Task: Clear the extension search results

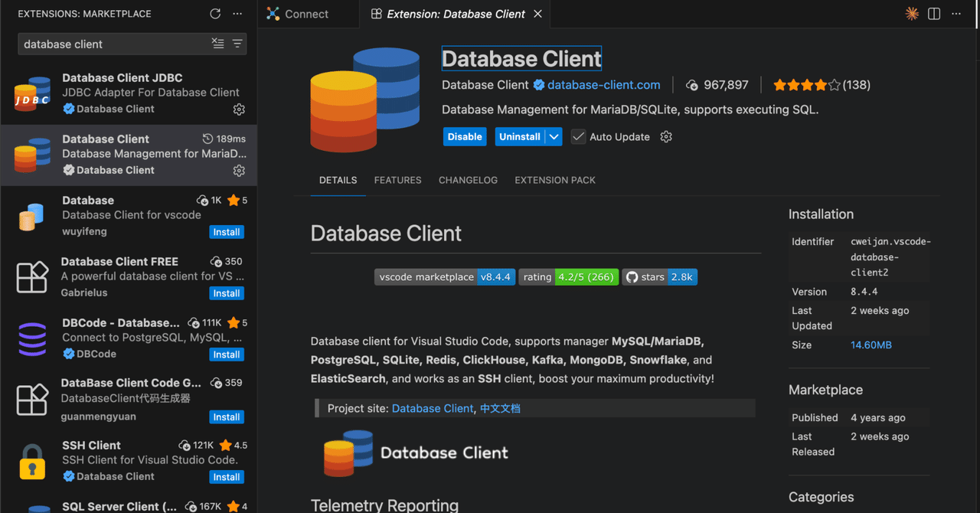Action: coord(218,44)
